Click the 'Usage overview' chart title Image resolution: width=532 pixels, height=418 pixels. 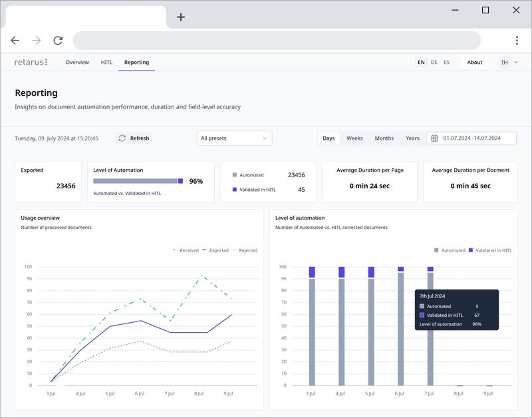click(40, 218)
